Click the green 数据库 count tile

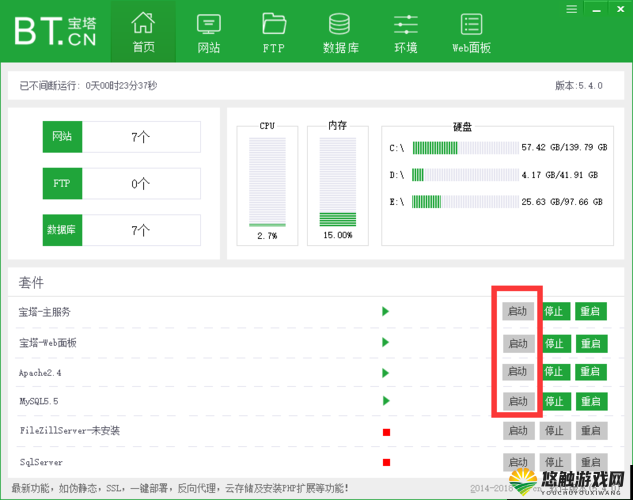(x=62, y=230)
